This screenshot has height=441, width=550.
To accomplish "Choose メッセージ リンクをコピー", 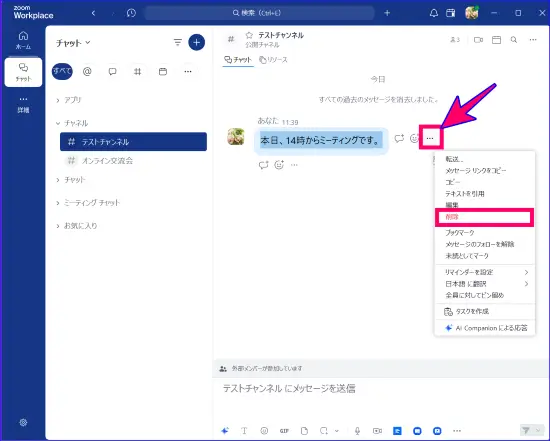I will pyautogui.click(x=485, y=171).
